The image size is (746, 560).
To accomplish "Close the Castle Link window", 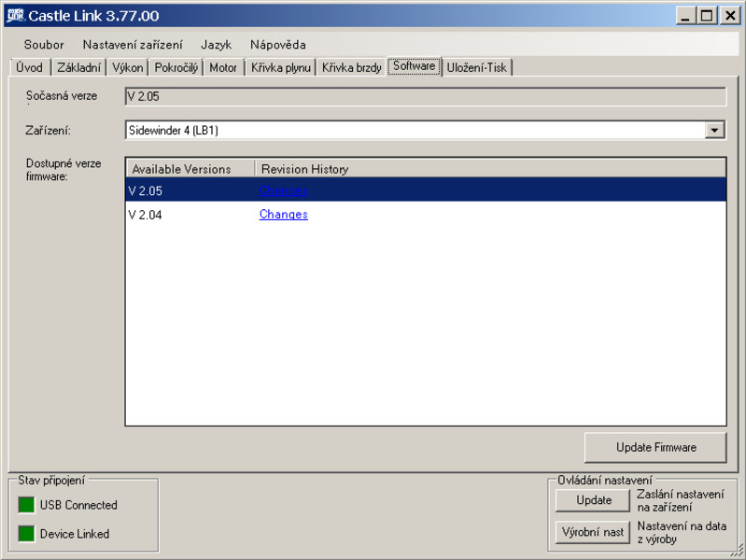I will tap(730, 16).
